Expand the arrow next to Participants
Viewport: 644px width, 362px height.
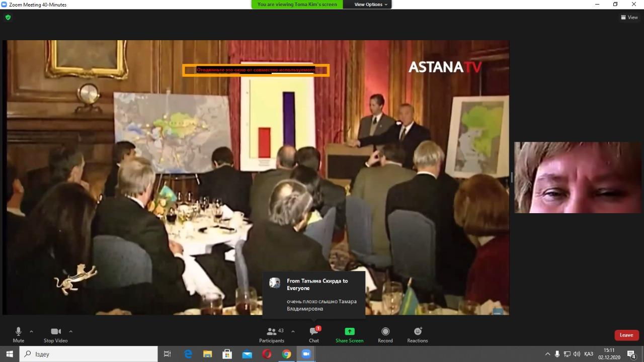click(x=293, y=331)
